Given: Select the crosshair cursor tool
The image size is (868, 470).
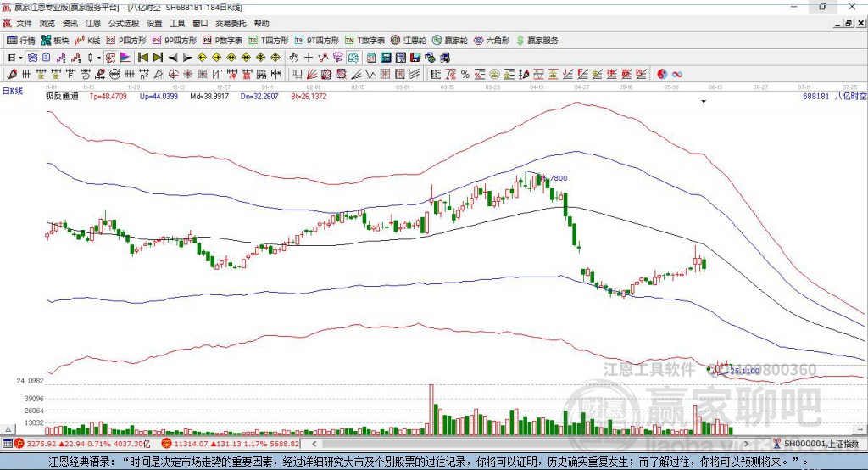Looking at the screenshot, I should coord(309,58).
